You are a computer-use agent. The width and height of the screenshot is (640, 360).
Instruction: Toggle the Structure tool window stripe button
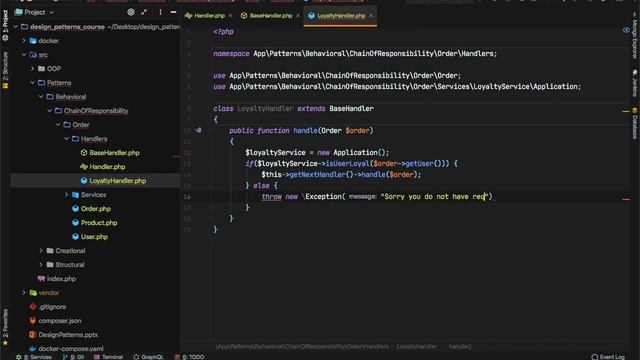(x=5, y=70)
